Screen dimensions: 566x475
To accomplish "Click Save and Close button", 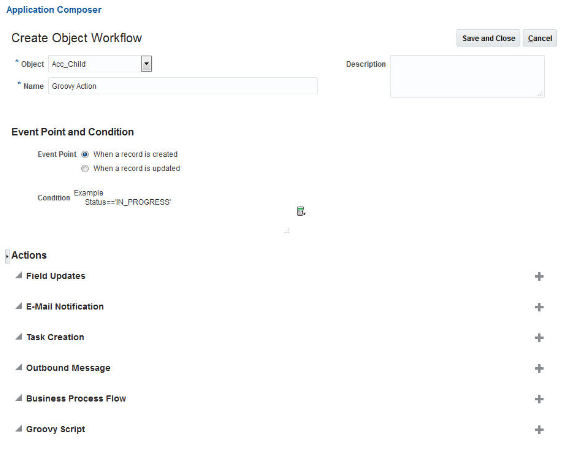I will (488, 38).
